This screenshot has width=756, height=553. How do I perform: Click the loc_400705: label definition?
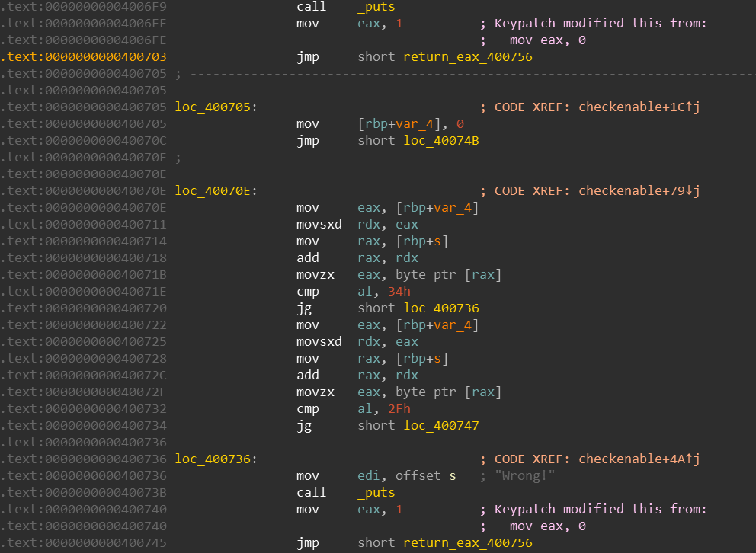pyautogui.click(x=216, y=107)
